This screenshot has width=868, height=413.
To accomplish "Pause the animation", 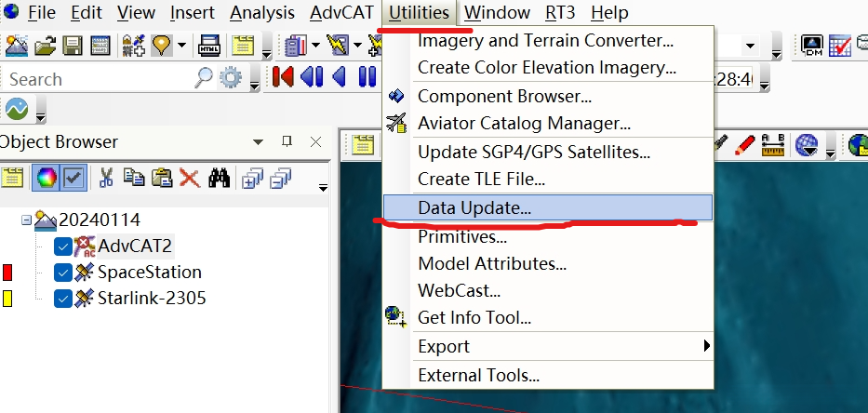I will point(367,76).
